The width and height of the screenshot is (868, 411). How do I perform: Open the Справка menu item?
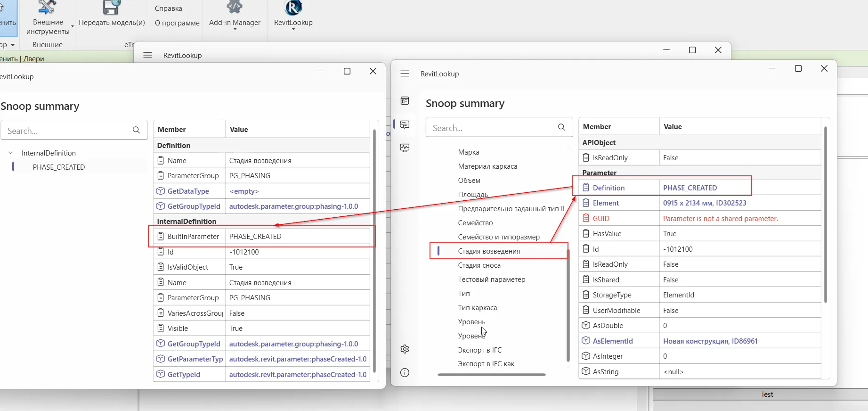[x=168, y=8]
